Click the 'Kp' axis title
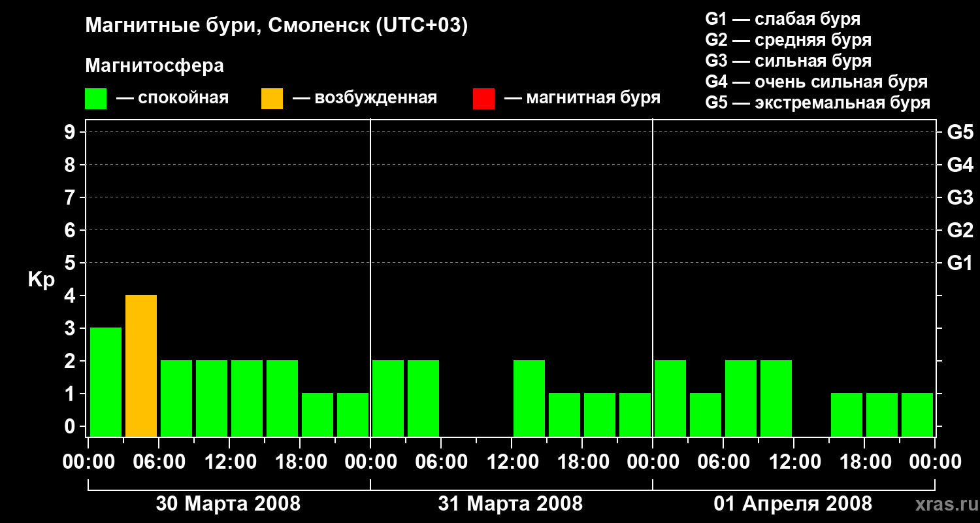 click(41, 279)
